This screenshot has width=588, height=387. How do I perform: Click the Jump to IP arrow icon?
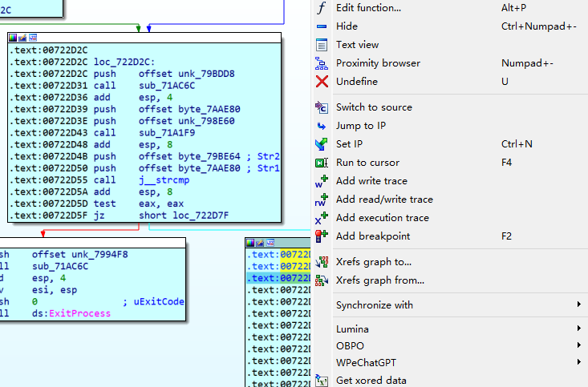coord(322,127)
